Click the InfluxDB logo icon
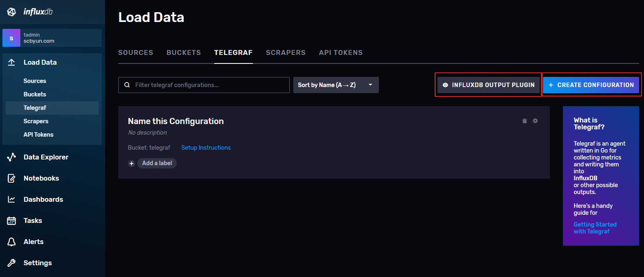The width and height of the screenshot is (644, 277). pos(11,12)
